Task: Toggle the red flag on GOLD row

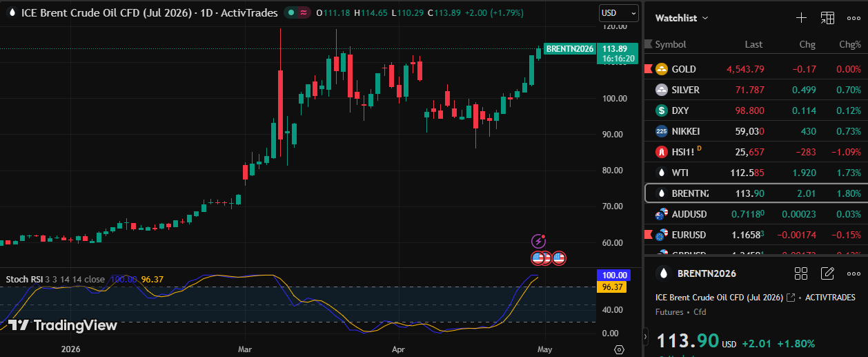Action: tap(648, 69)
